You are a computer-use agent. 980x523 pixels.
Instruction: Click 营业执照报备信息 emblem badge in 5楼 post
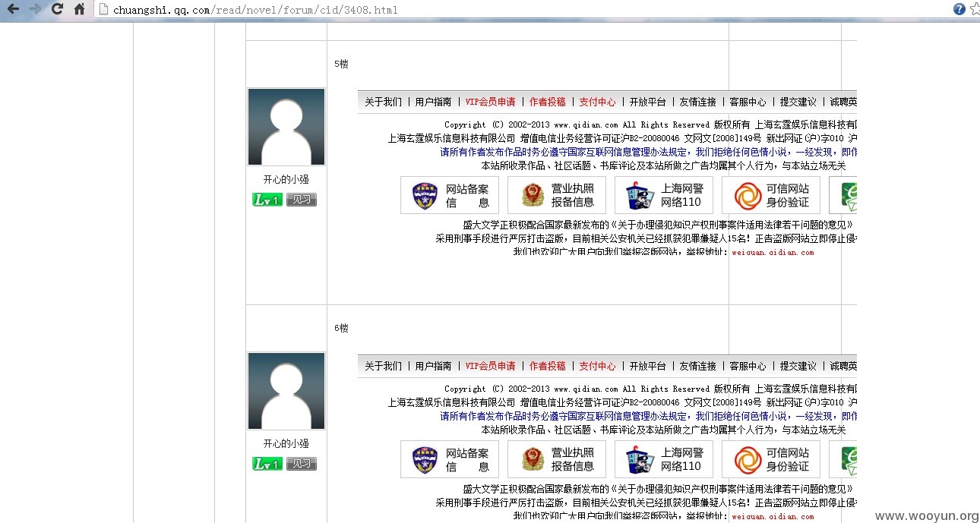[x=557, y=195]
